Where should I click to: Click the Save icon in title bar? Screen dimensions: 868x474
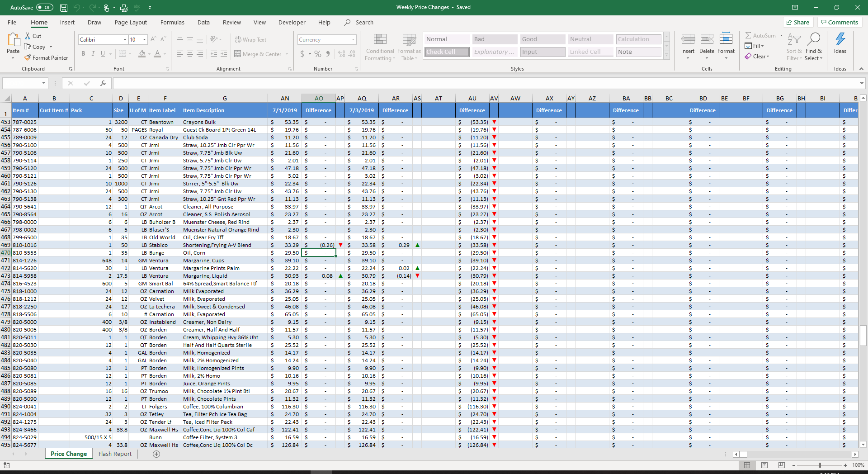coord(64,8)
